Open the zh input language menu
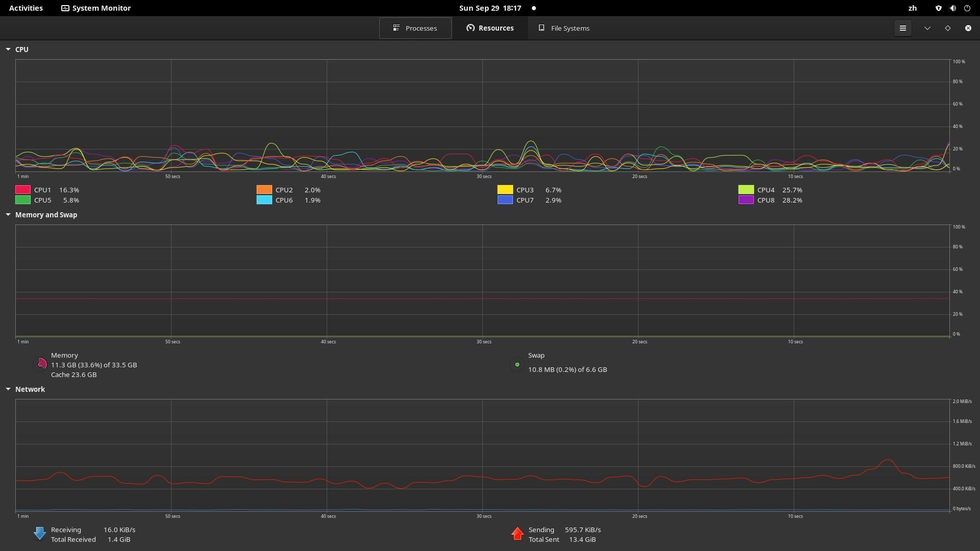980x551 pixels. coord(912,8)
